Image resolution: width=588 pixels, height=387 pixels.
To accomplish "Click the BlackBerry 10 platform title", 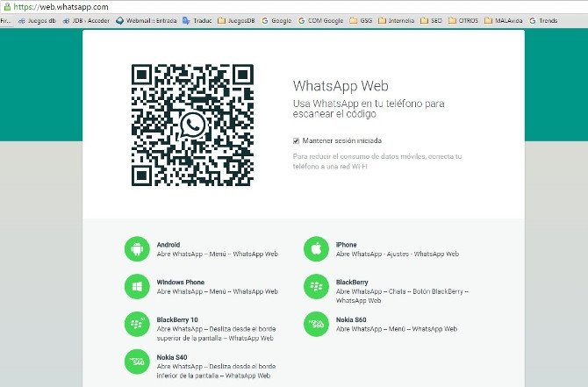I will 177,319.
